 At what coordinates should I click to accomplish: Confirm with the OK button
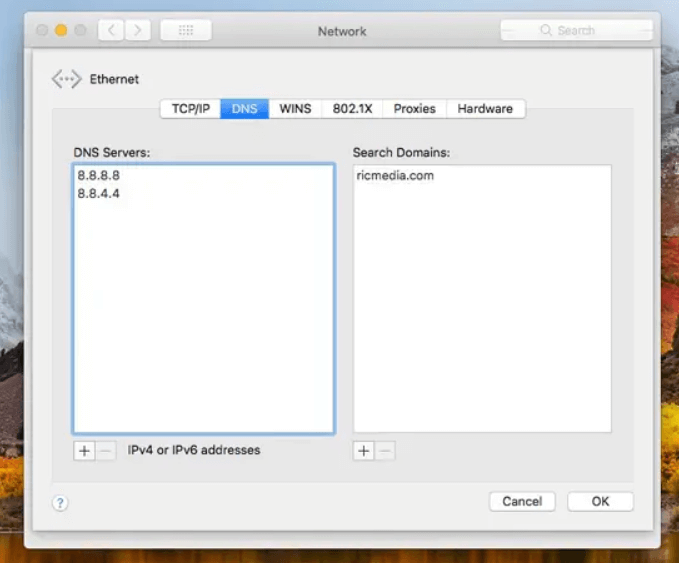click(x=600, y=501)
